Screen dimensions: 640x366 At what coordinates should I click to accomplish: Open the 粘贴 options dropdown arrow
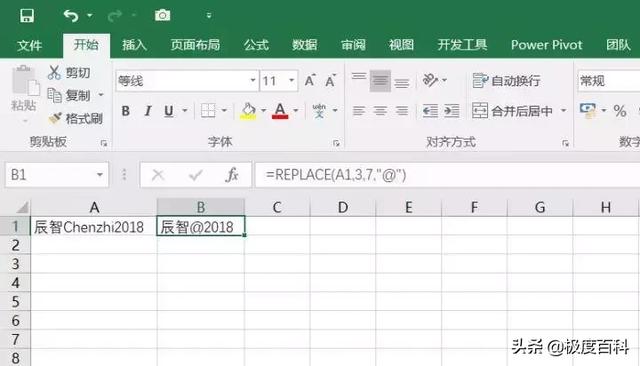(x=24, y=121)
